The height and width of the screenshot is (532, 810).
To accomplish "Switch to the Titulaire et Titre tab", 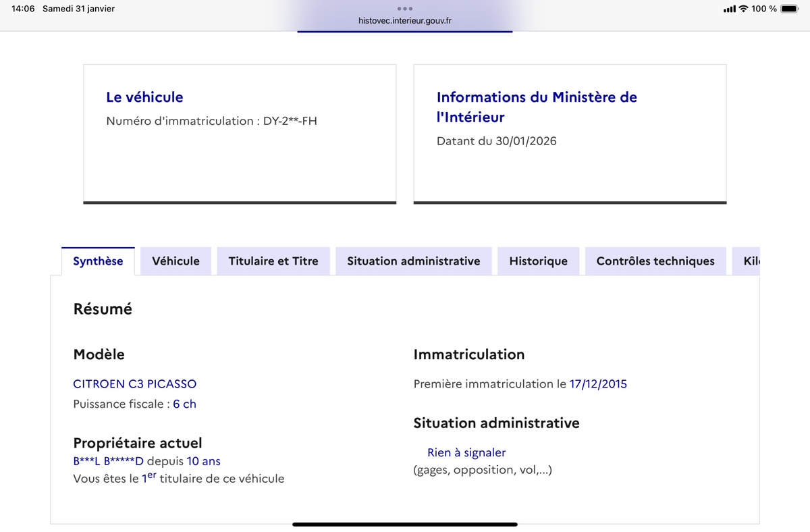I will click(x=273, y=261).
